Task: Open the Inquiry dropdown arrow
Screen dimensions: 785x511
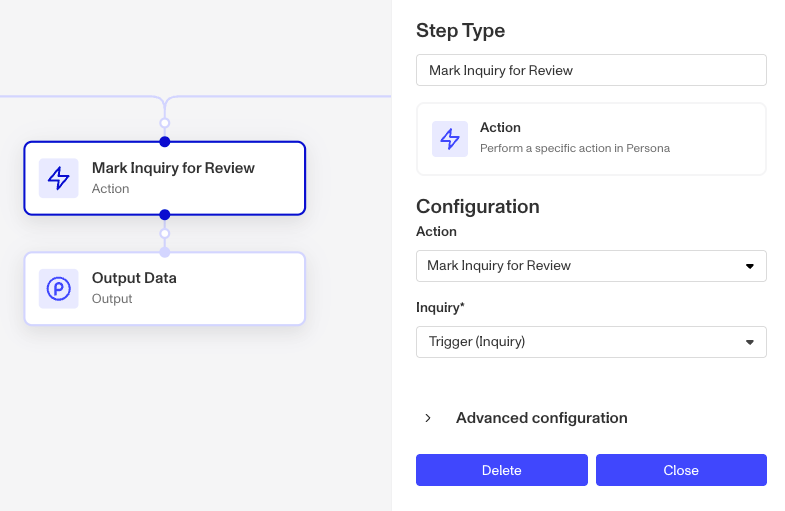Action: pos(749,342)
